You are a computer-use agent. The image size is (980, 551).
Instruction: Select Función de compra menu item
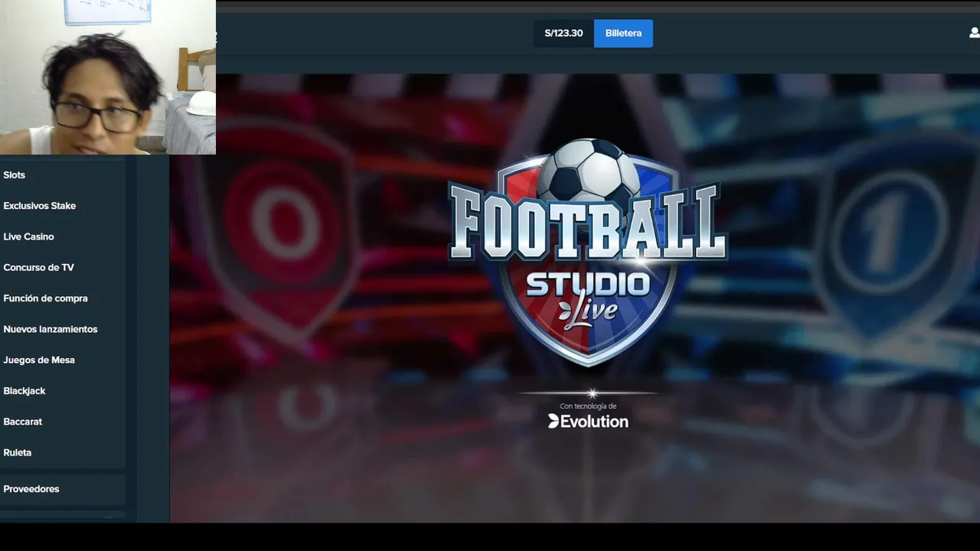45,298
